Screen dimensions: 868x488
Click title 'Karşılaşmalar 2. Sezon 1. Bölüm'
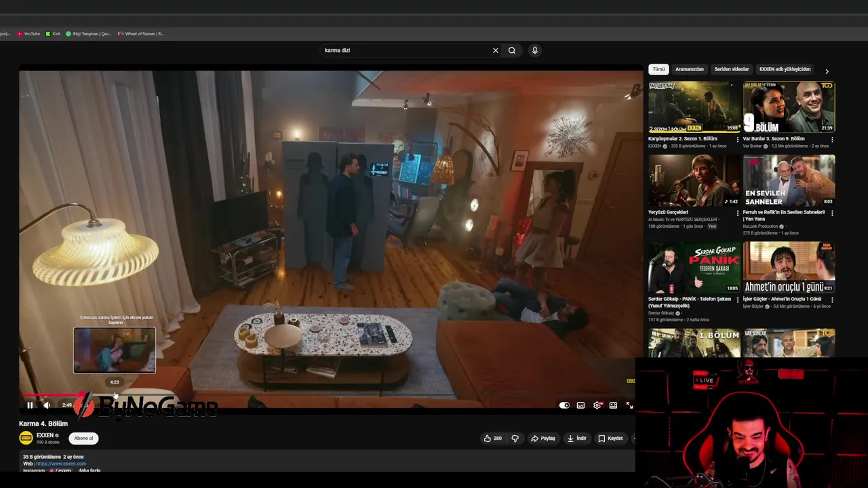pos(682,139)
